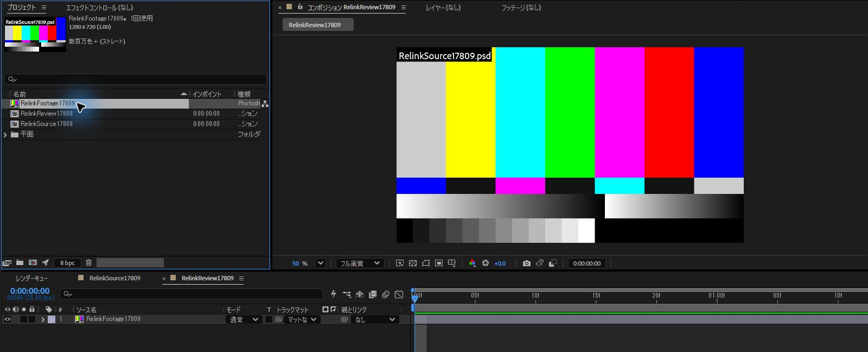Select RelinkSource17809 composition in Project list
This screenshot has height=352, width=868.
click(x=47, y=124)
